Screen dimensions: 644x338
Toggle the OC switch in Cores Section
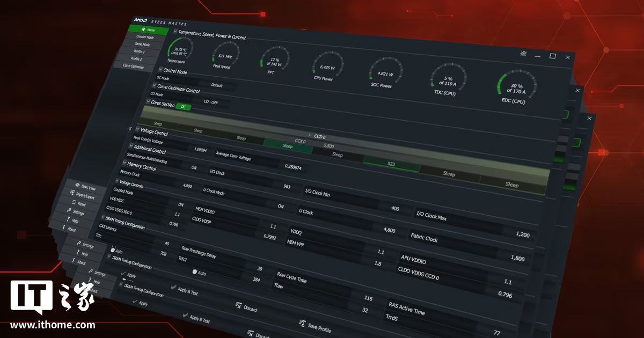182,107
